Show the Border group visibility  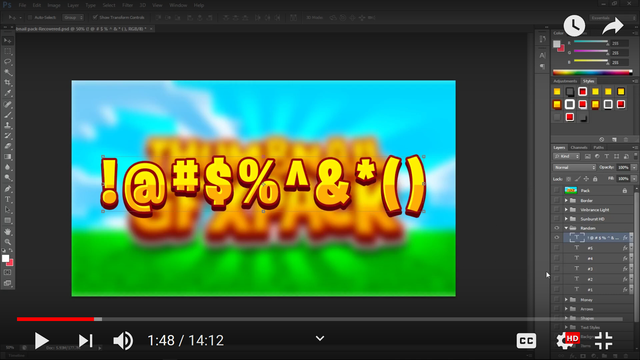(556, 200)
